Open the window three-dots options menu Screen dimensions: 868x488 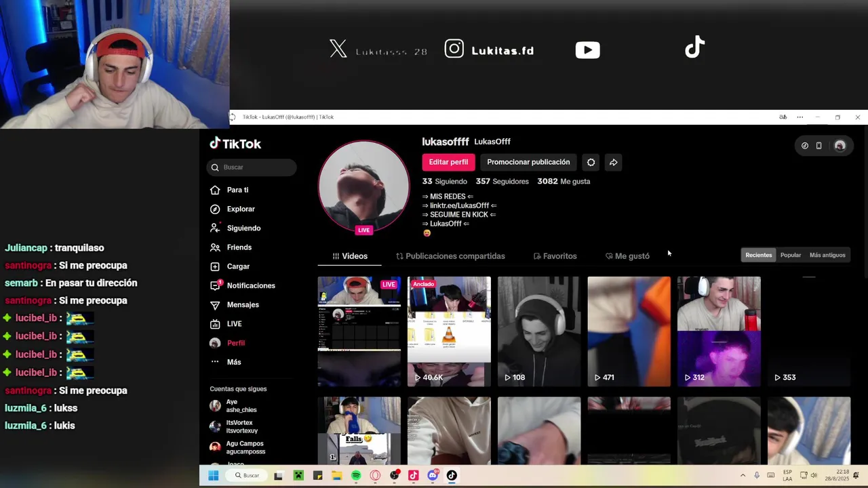tap(800, 117)
